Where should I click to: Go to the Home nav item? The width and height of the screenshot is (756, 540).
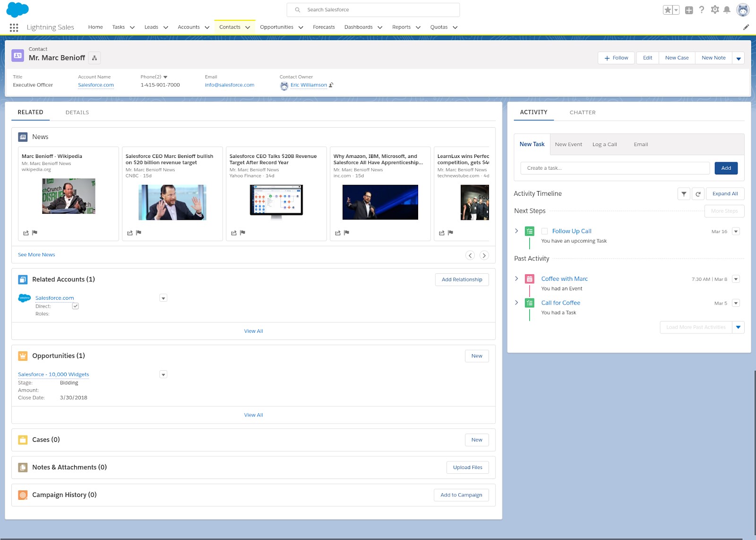[95, 27]
